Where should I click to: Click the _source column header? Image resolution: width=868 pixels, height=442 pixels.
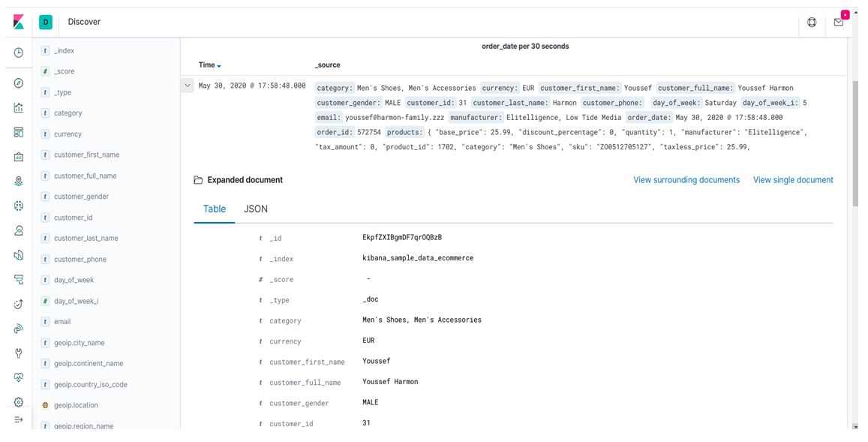[x=328, y=65]
